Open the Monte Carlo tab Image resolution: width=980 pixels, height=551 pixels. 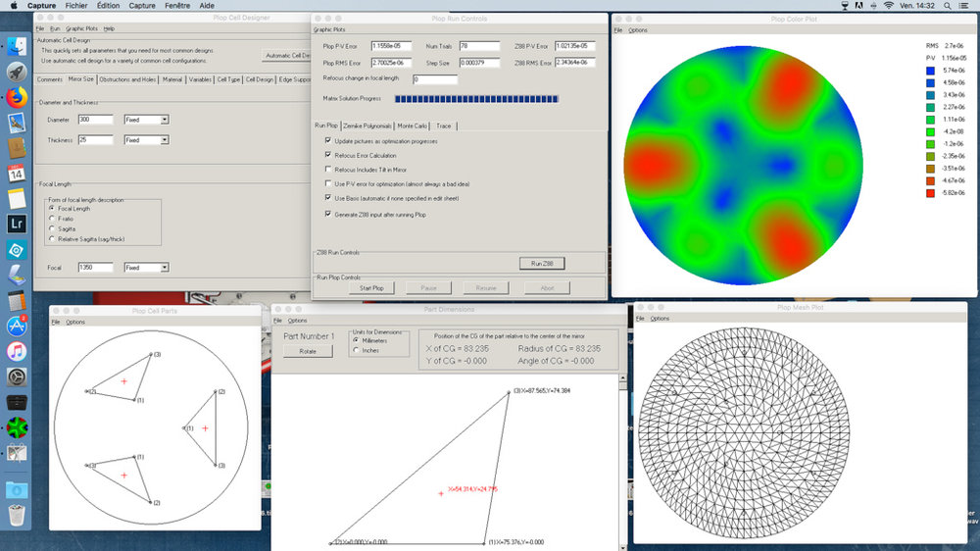413,125
